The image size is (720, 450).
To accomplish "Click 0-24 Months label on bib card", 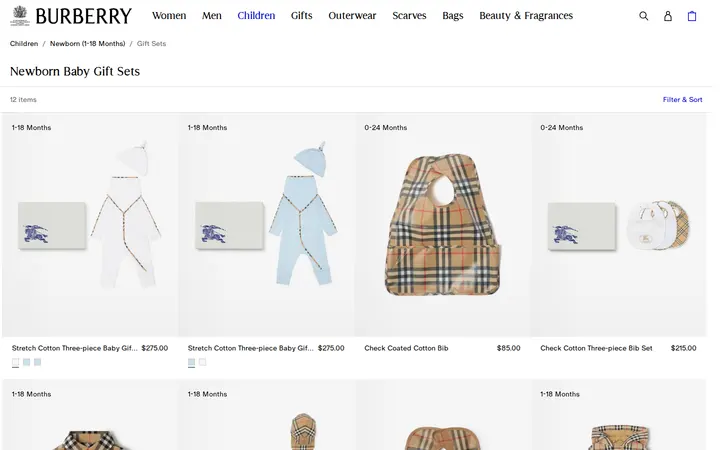I will click(x=386, y=128).
